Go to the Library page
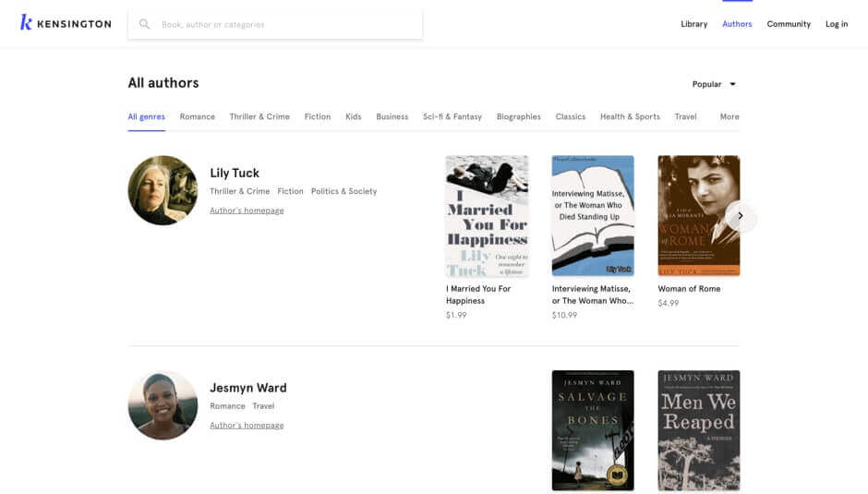Image resolution: width=868 pixels, height=494 pixels. coord(693,24)
